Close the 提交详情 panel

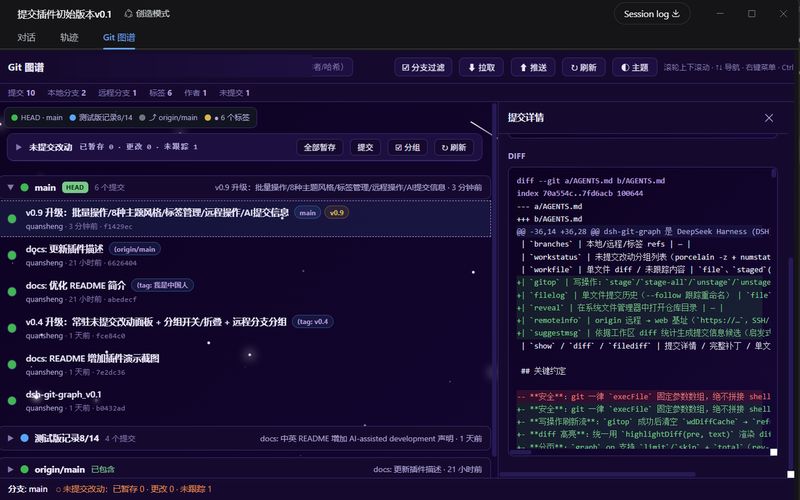(769, 118)
